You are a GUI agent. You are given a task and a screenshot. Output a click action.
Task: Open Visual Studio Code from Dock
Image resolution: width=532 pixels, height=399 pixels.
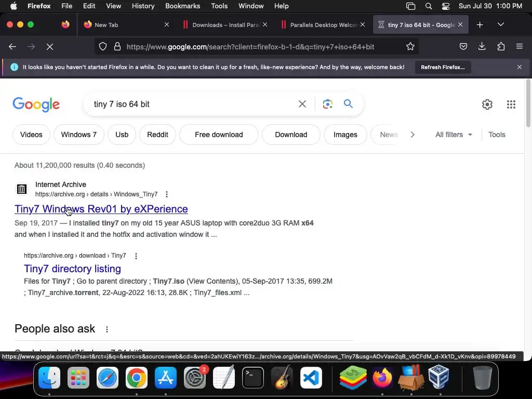pyautogui.click(x=311, y=378)
